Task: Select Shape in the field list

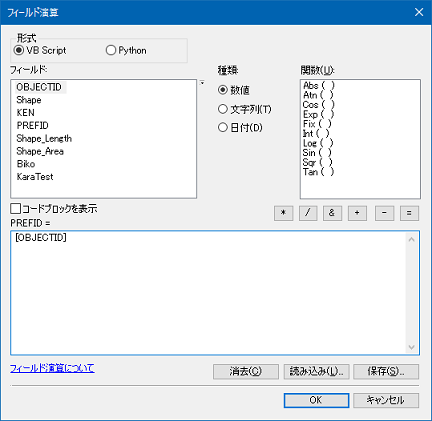Action: (29, 100)
